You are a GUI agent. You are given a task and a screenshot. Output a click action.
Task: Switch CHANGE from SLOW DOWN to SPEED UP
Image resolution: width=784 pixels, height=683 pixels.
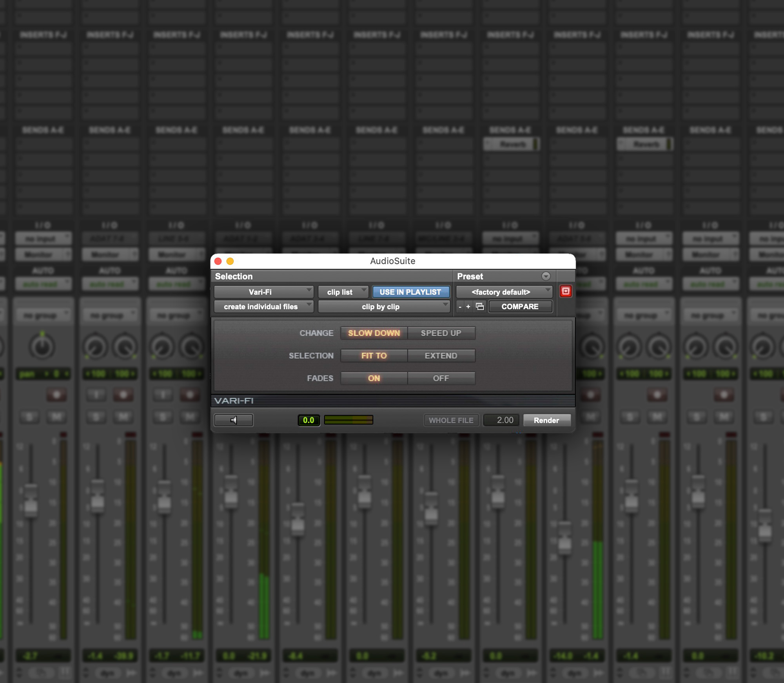[442, 333]
